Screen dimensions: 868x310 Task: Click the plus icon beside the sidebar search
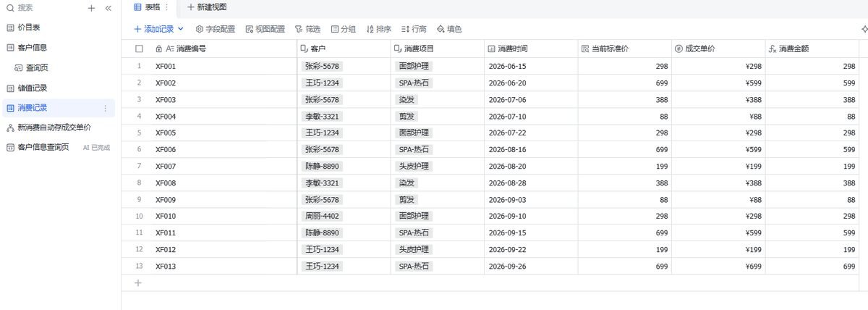pyautogui.click(x=91, y=8)
